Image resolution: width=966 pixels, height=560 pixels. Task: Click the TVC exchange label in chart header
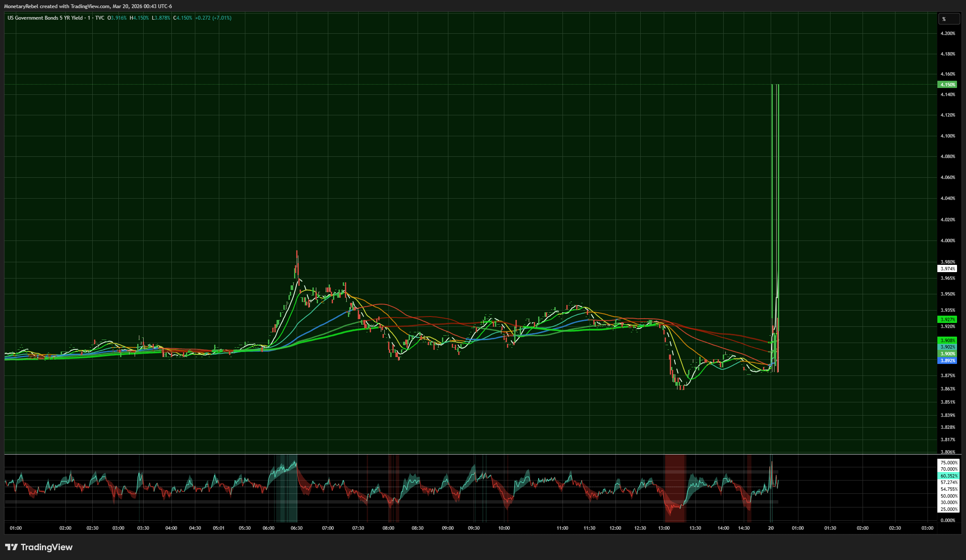coord(100,18)
